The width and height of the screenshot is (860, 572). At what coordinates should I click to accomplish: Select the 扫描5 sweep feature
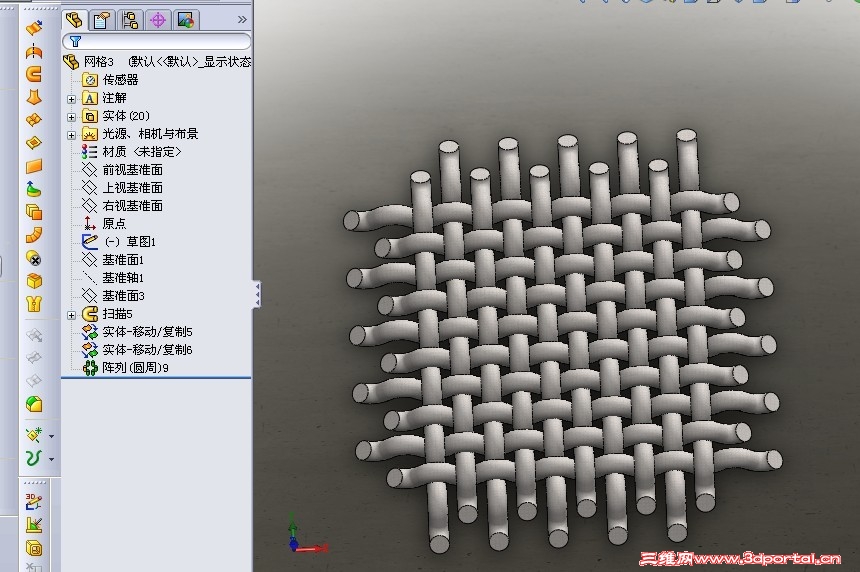pyautogui.click(x=107, y=314)
